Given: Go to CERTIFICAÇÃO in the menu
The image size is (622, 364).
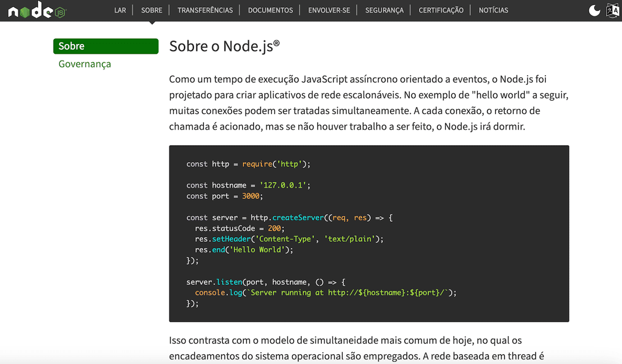Looking at the screenshot, I should (441, 10).
